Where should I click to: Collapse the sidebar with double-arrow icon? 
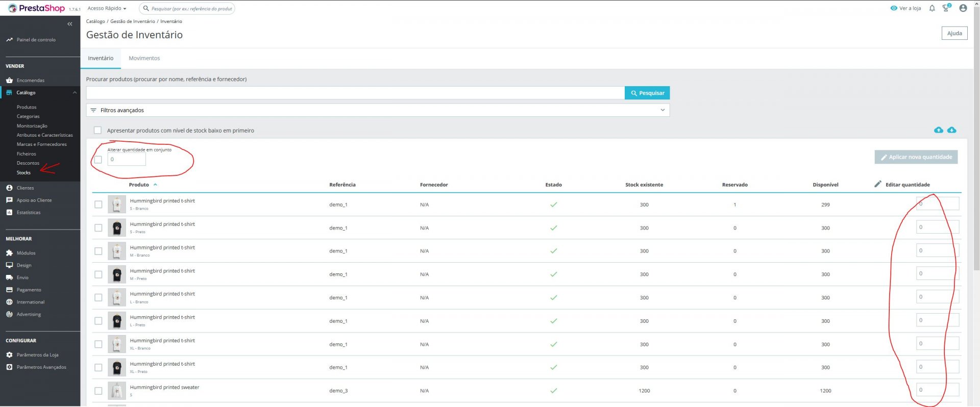point(70,24)
